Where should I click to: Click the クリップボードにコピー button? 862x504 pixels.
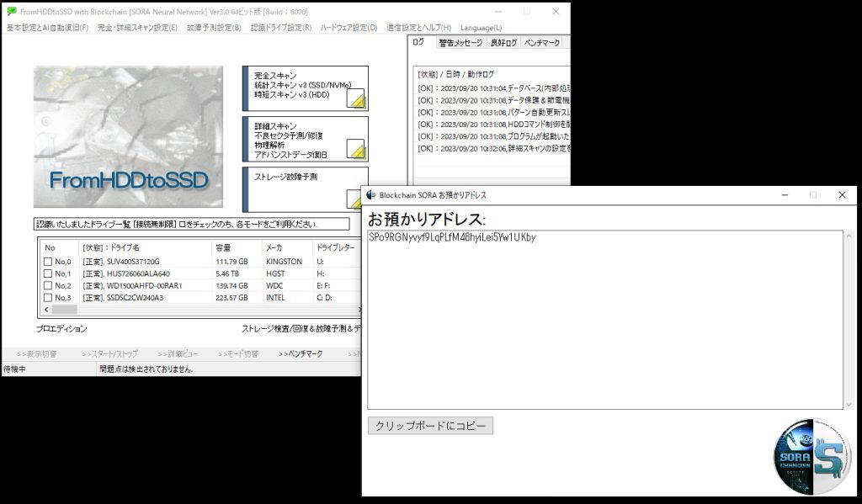tap(430, 426)
